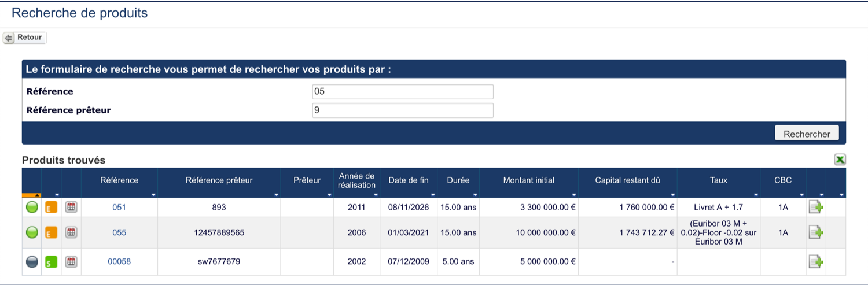
Task: Open Montant initial column dropdown arrow
Action: coord(574,195)
